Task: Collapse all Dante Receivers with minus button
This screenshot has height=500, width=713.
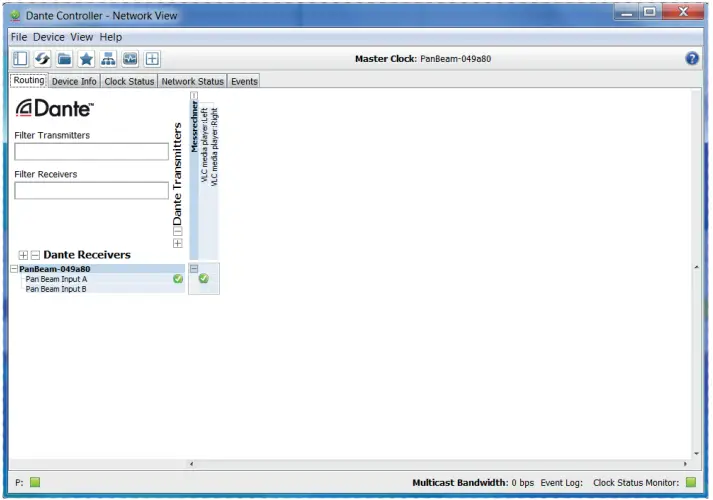Action: tap(35, 255)
